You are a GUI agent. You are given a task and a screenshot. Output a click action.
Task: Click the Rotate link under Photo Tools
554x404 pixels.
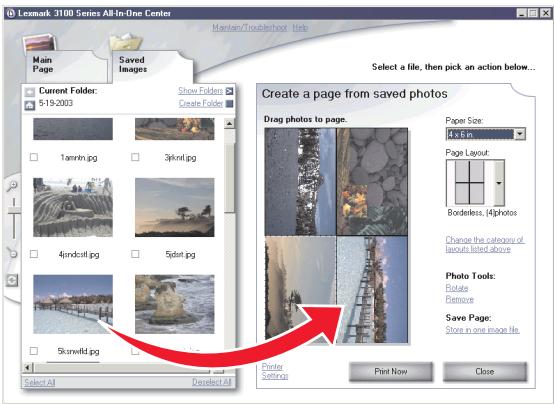pos(456,288)
